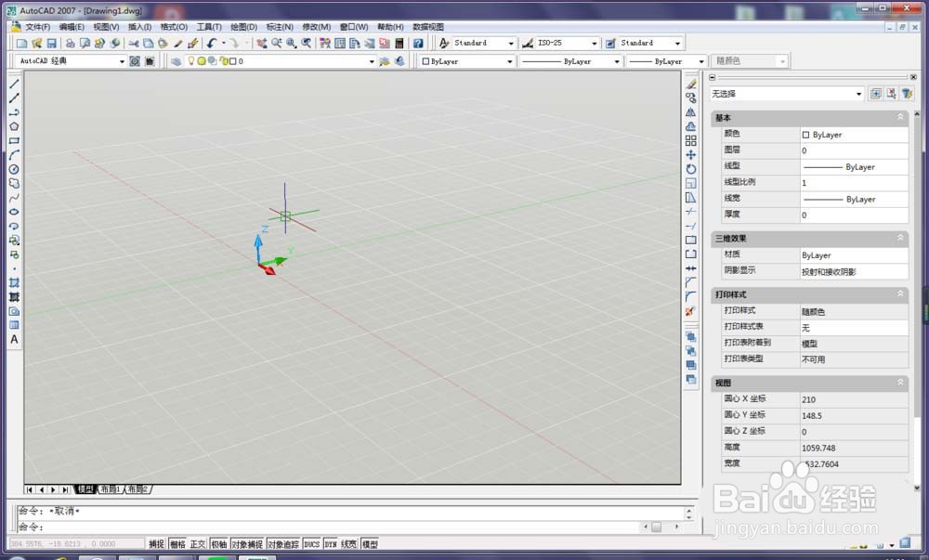Open the ByLayer lineweight dropdown
Viewport: 929px width, 560px height.
click(701, 61)
